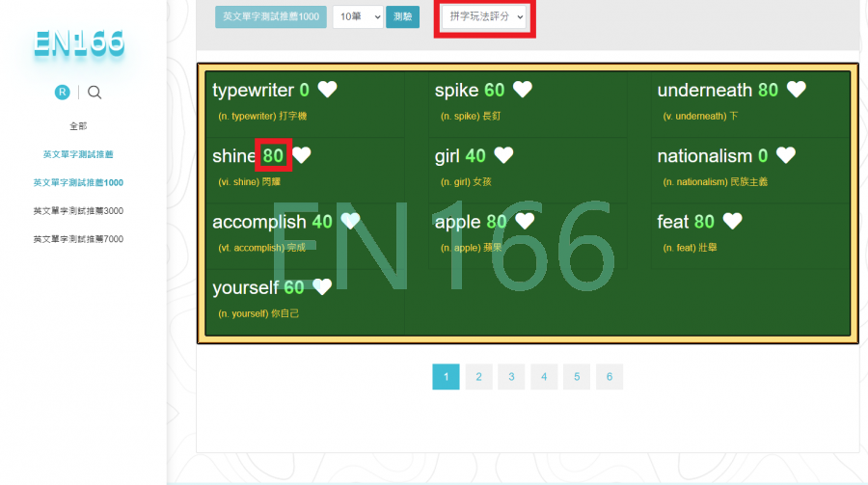Image resolution: width=868 pixels, height=485 pixels.
Task: Click the definition (n. yourself) 你自己
Action: (x=258, y=313)
